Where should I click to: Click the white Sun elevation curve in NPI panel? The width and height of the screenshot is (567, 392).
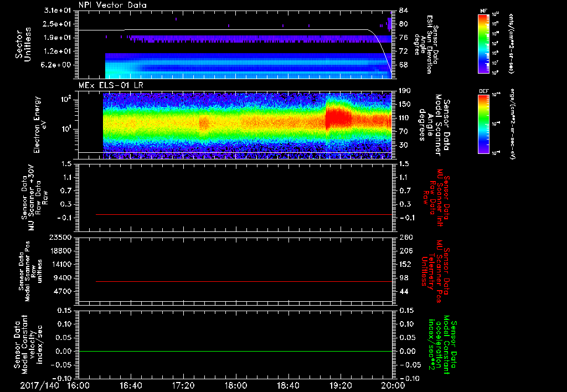point(235,30)
